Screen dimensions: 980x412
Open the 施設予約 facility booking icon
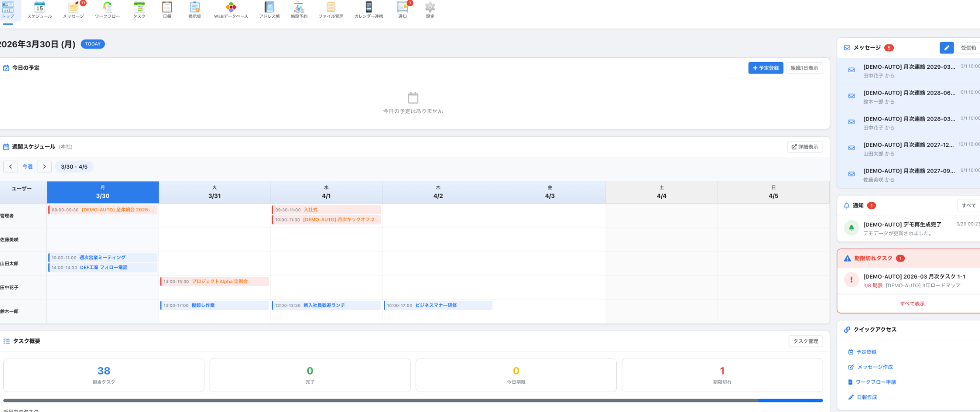point(299,7)
